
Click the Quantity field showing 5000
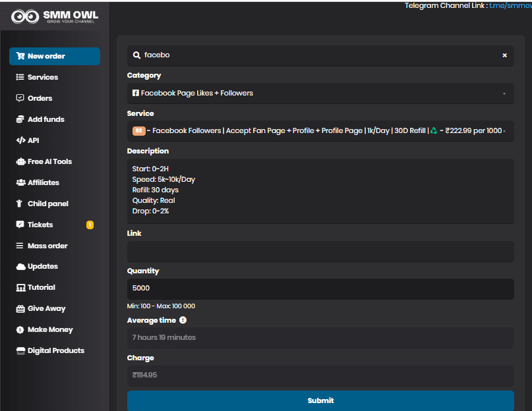tap(320, 288)
